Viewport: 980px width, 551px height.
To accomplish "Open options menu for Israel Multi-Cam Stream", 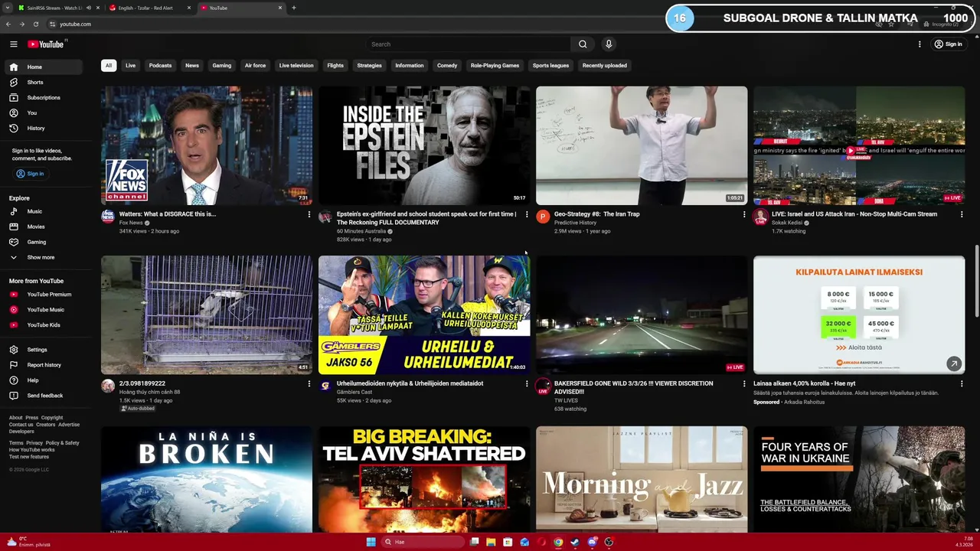I will (x=962, y=214).
